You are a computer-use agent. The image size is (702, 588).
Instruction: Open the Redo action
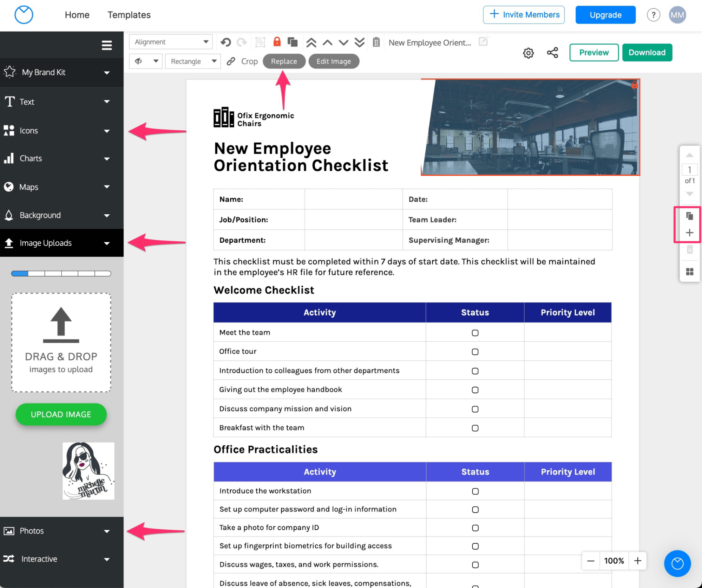click(x=242, y=43)
